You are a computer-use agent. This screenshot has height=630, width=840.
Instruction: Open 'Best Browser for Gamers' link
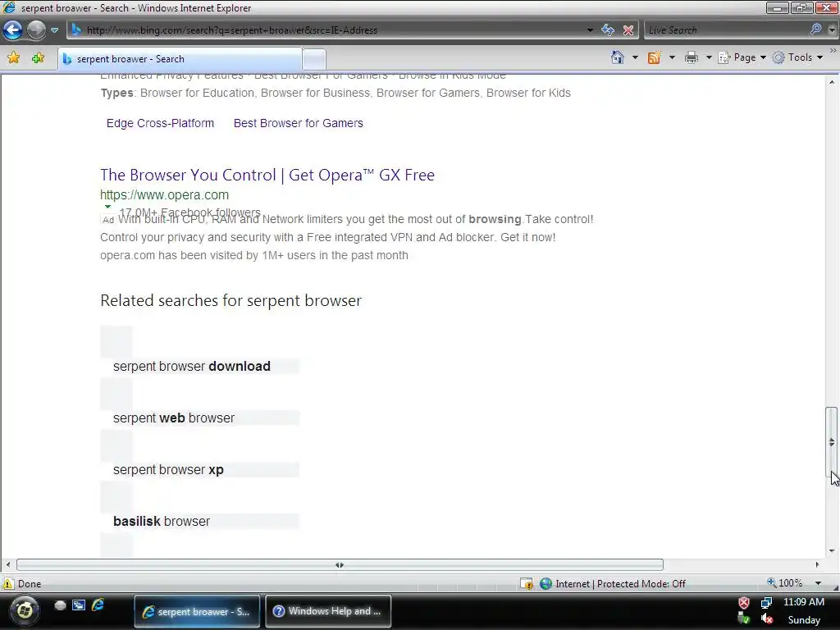[299, 123]
